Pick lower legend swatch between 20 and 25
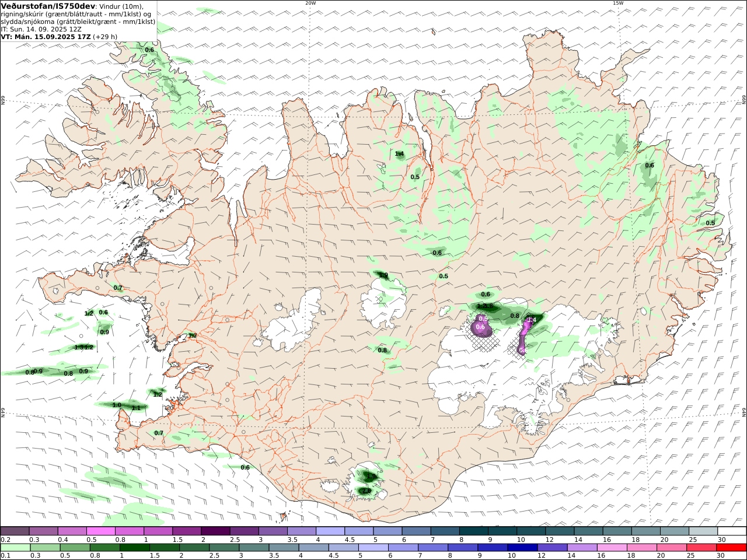The image size is (747, 560). (672, 547)
